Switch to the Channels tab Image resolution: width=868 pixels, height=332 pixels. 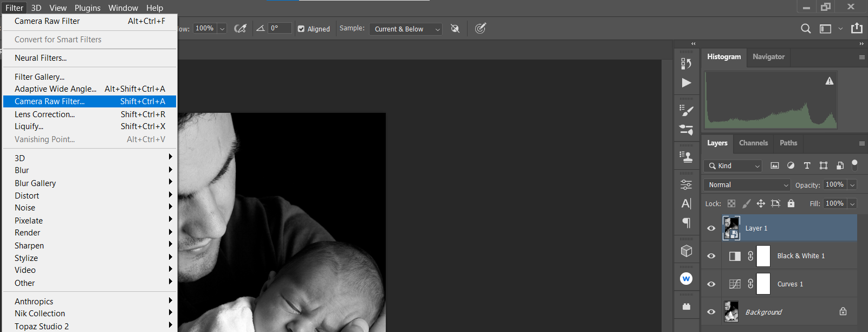pyautogui.click(x=753, y=143)
